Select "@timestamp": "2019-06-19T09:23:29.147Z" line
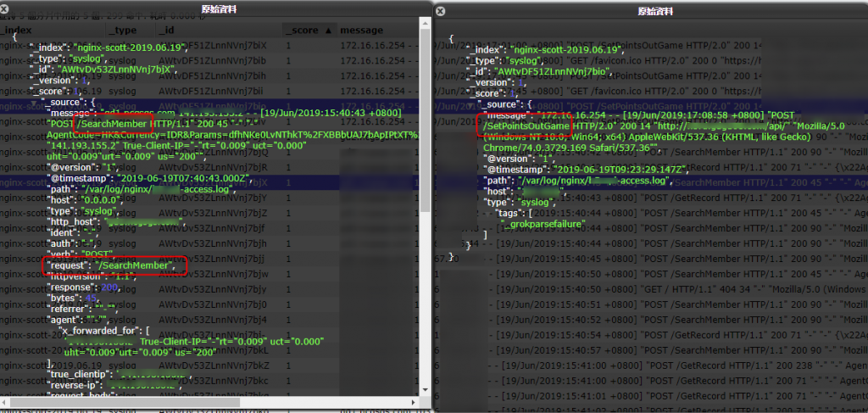The width and height of the screenshot is (868, 413). pyautogui.click(x=587, y=170)
